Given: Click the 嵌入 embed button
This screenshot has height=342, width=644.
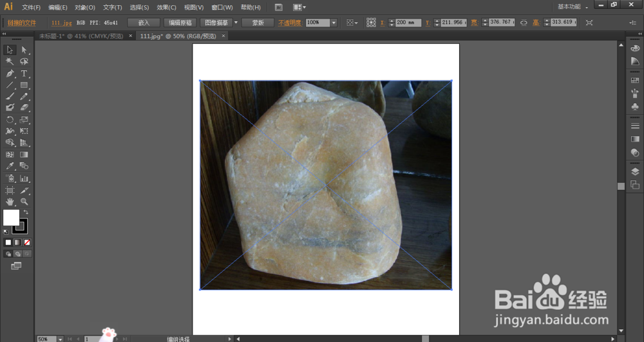Looking at the screenshot, I should coord(144,23).
